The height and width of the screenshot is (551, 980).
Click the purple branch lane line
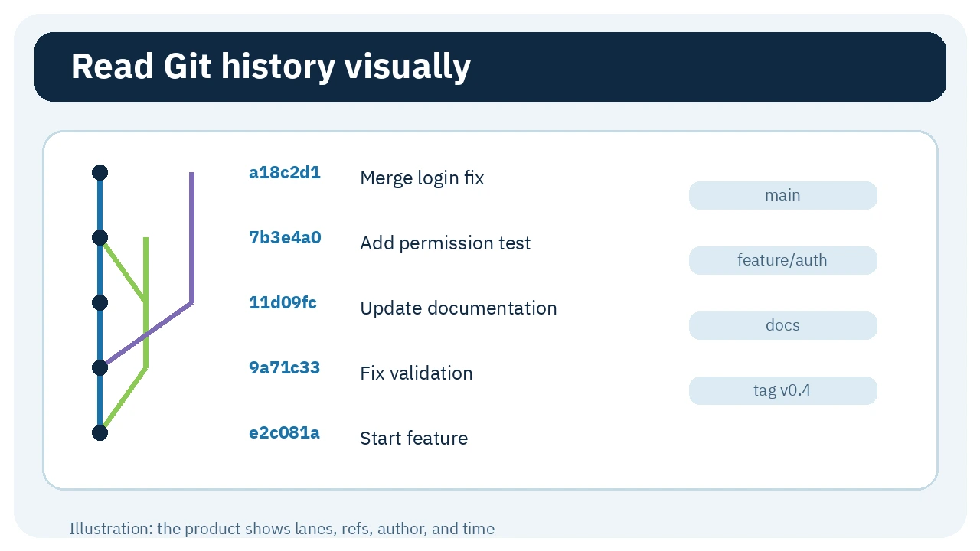pos(191,237)
